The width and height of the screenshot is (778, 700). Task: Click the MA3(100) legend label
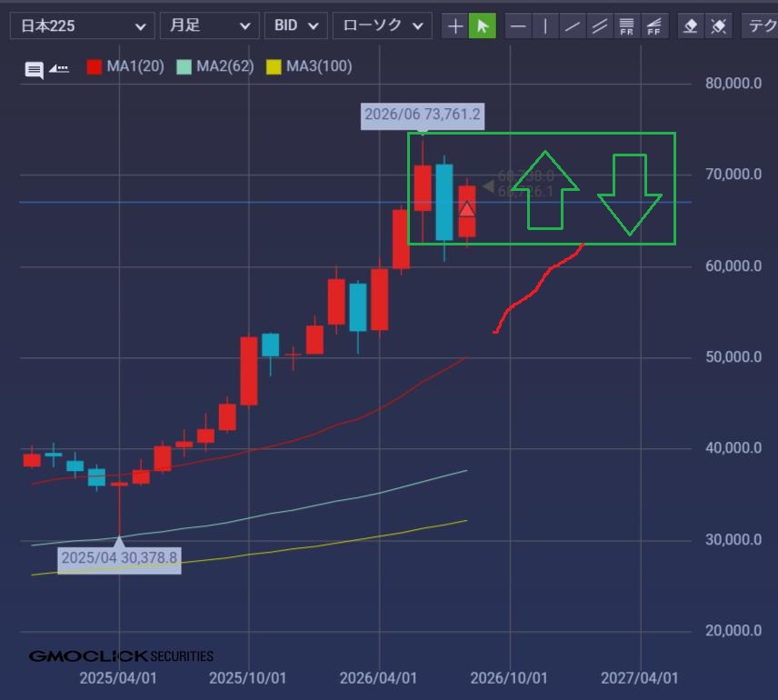coord(319,66)
